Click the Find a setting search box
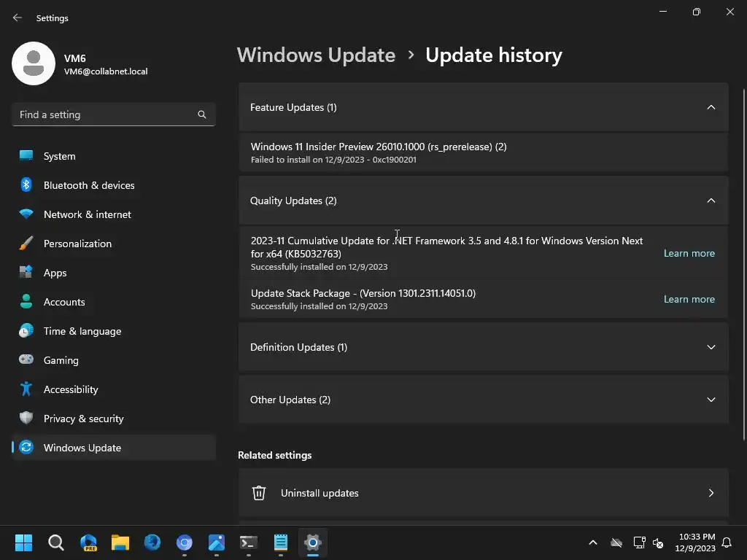Viewport: 747px width, 560px height. [114, 114]
